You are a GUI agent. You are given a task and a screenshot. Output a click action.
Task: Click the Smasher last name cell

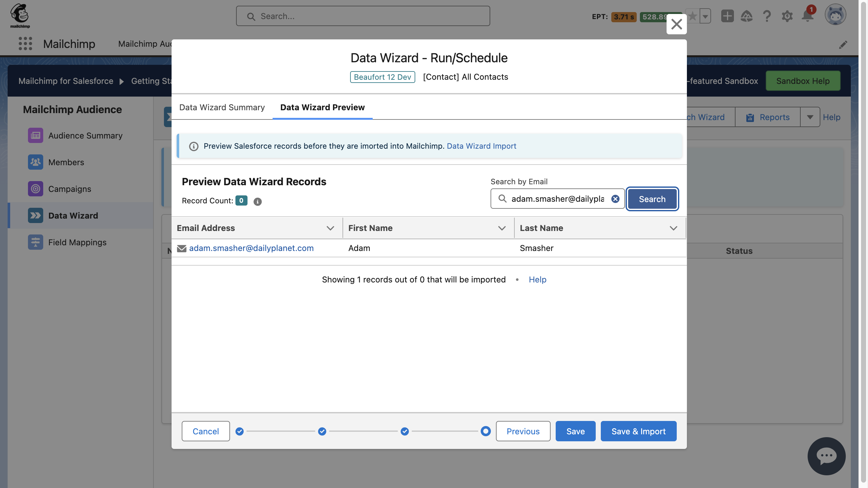pos(600,248)
